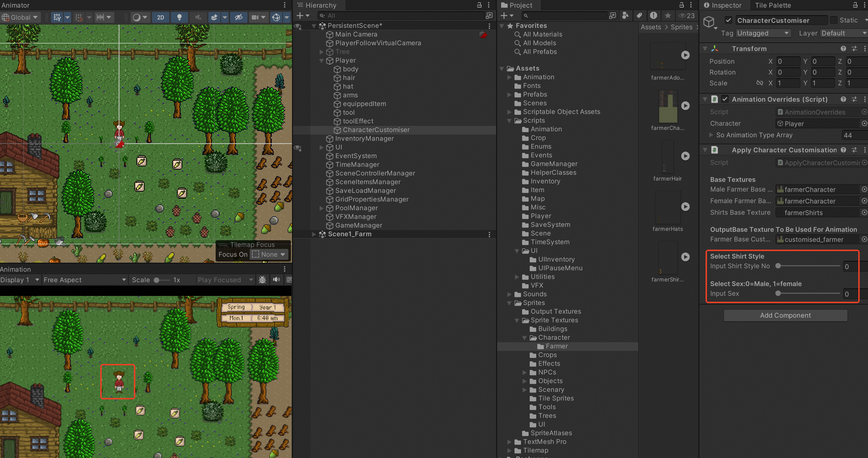Click the Add Component button
The image size is (868, 458).
[x=785, y=315]
